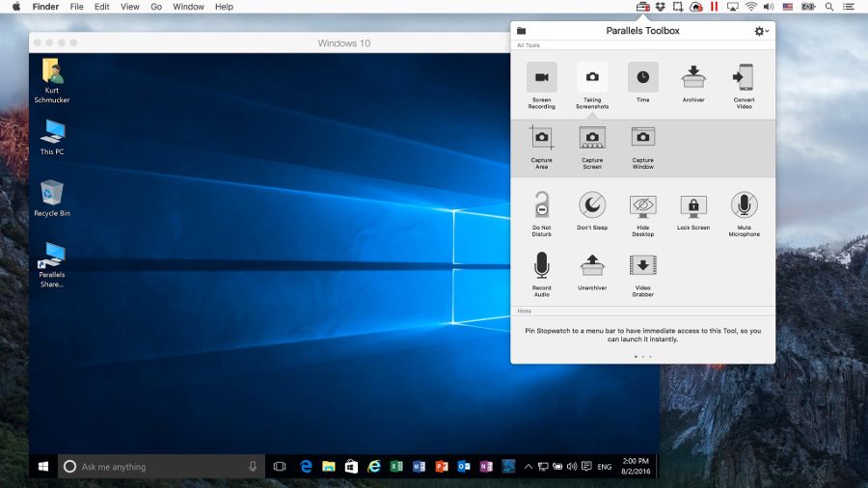Open volume control in macOS menu bar

[x=769, y=7]
